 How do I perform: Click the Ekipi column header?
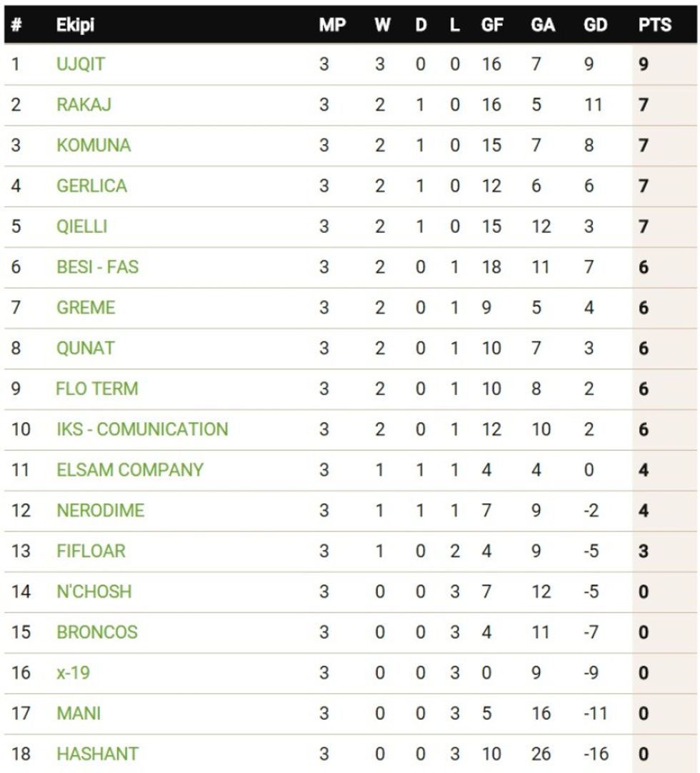(x=75, y=25)
